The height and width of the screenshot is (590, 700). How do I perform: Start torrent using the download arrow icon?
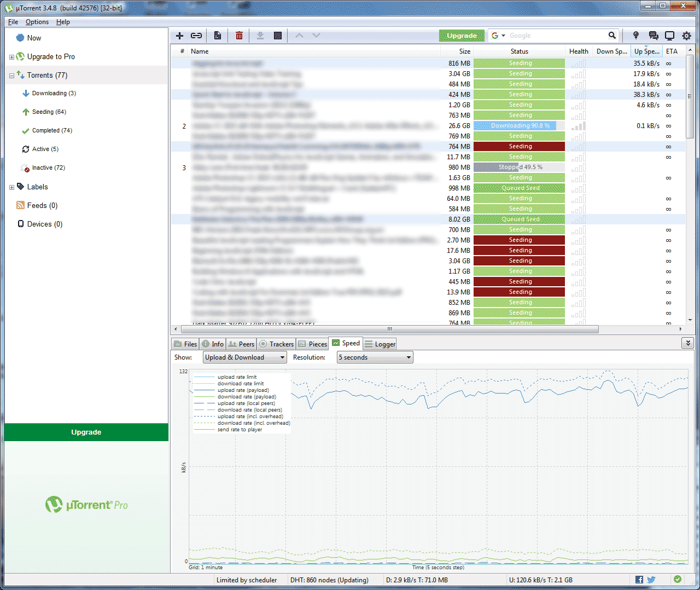click(x=260, y=36)
